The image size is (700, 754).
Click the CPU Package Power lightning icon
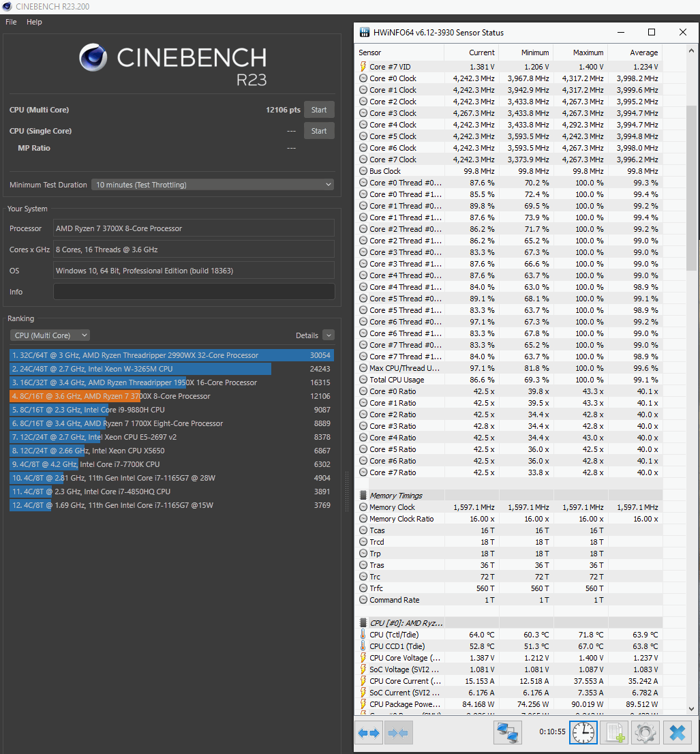363,704
